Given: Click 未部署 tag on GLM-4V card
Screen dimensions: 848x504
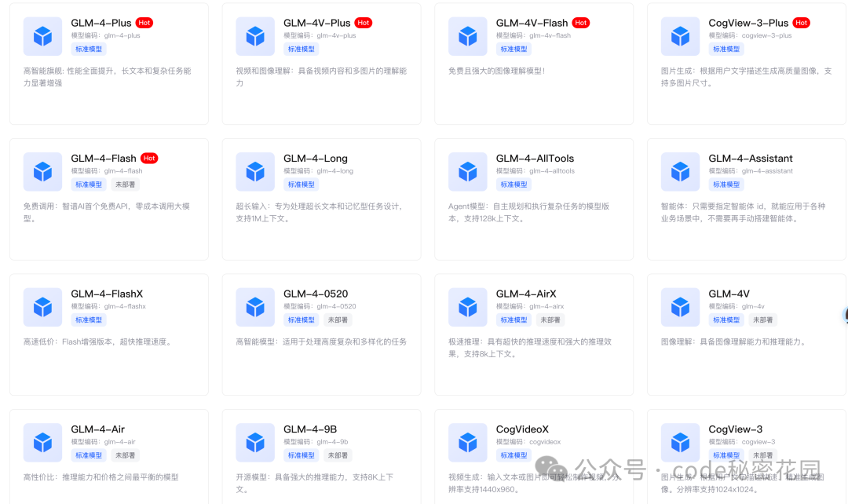Looking at the screenshot, I should [x=762, y=320].
